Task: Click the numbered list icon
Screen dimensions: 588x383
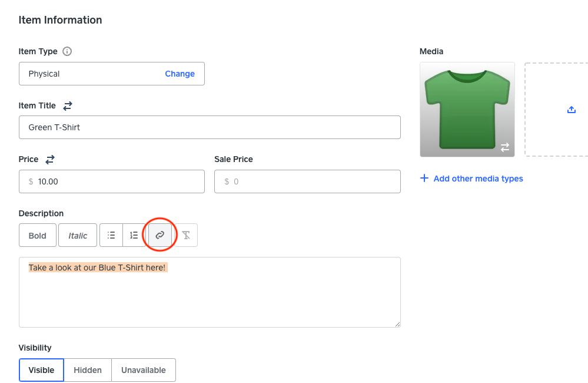Action: (x=134, y=235)
